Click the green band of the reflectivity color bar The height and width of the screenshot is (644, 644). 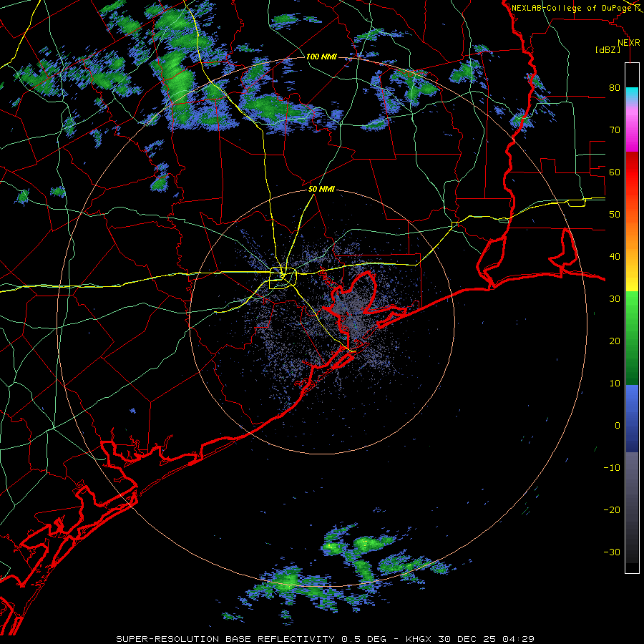(632, 338)
